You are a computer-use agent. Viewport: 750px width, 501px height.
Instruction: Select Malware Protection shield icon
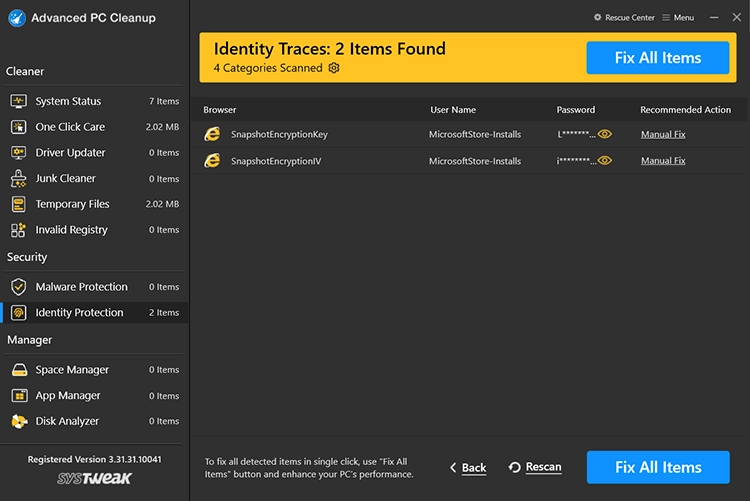coord(18,287)
